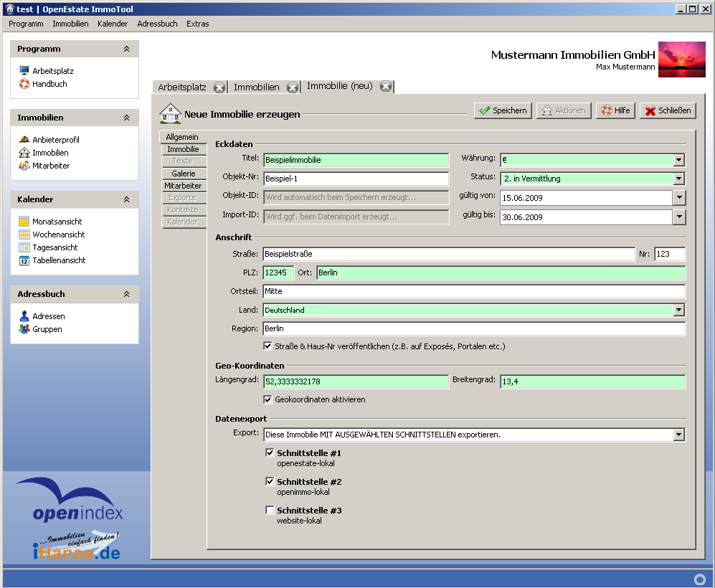The height and width of the screenshot is (588, 715).
Task: Close the Immobilien tab with its X icon
Action: point(293,87)
